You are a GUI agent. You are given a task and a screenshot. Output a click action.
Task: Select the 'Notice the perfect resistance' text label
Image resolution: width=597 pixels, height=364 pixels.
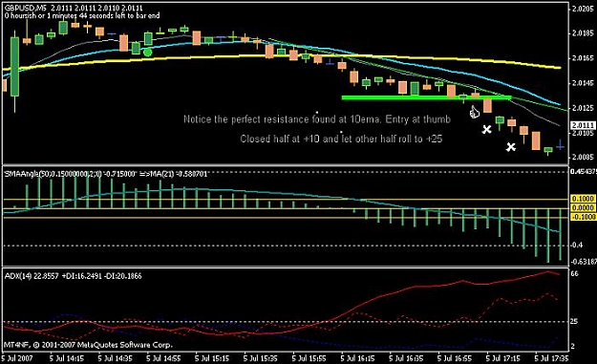pos(317,119)
